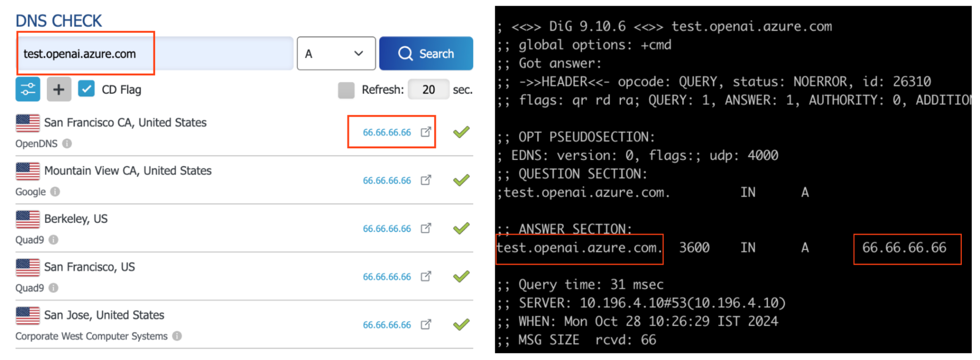Click the Search button
Viewport: 980px width, 360px height.
coord(426,54)
